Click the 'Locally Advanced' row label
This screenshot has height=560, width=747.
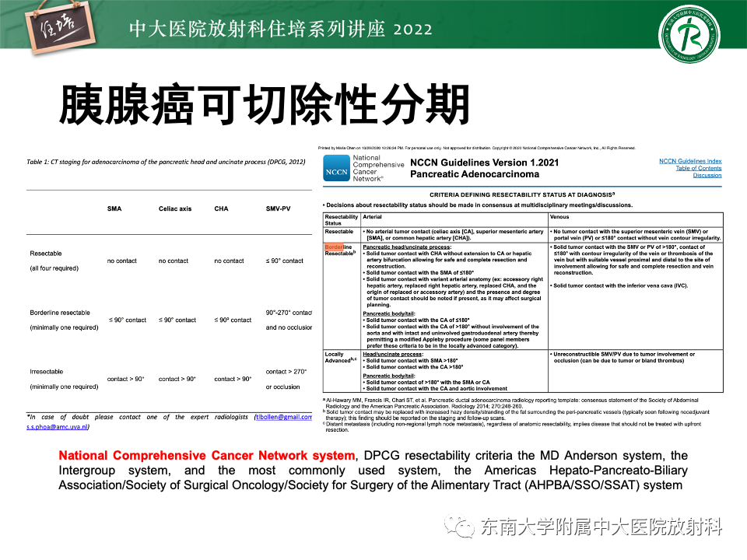click(x=340, y=357)
